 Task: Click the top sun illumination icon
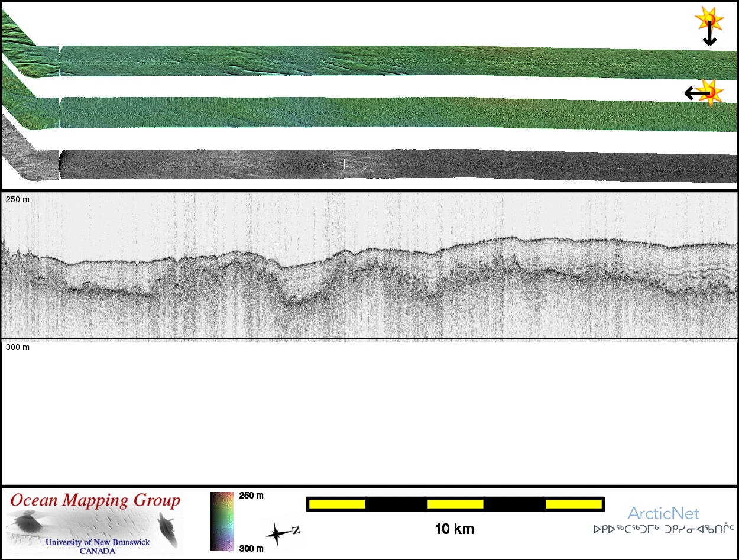pyautogui.click(x=709, y=20)
